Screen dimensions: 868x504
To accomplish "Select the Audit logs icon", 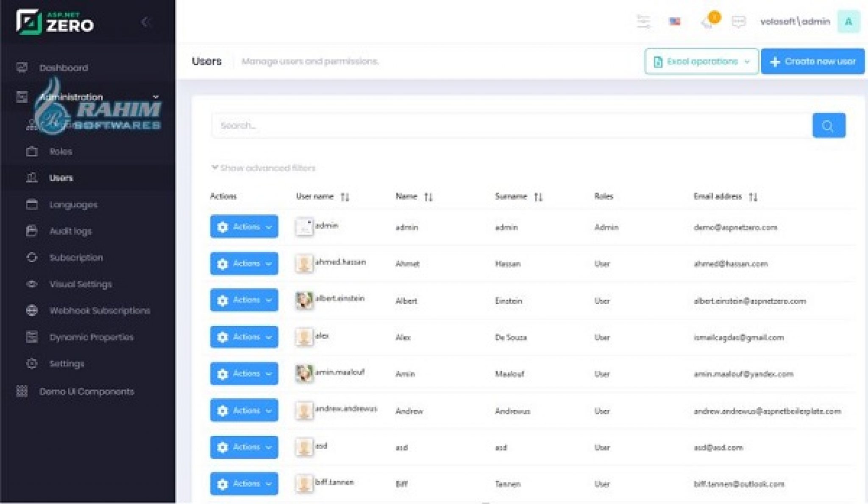I will tap(31, 231).
